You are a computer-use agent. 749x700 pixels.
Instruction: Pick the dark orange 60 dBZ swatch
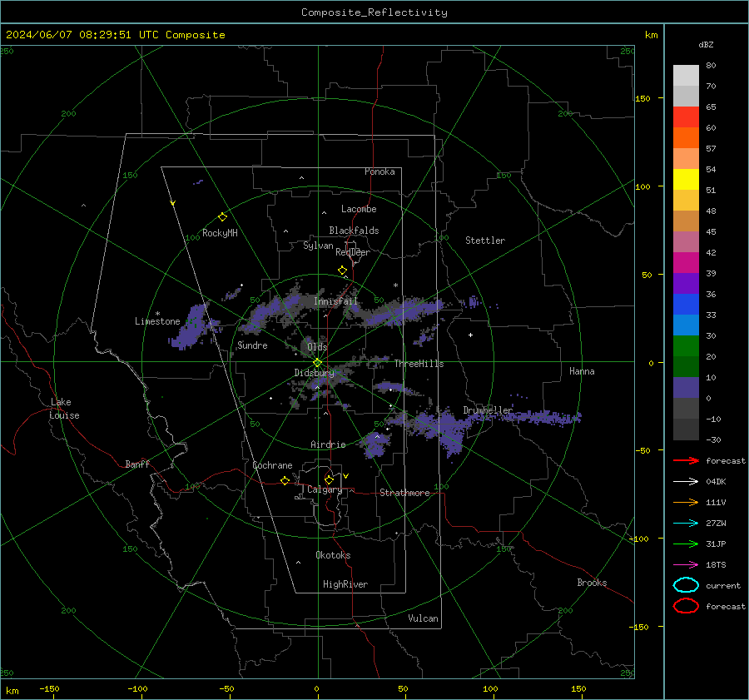click(686, 137)
